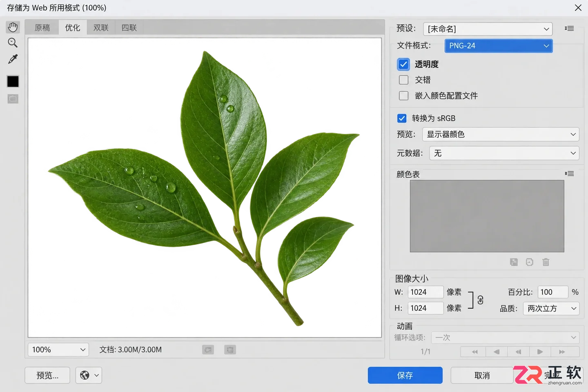Click the 预览... button
This screenshot has height=392, width=588.
[x=47, y=375]
